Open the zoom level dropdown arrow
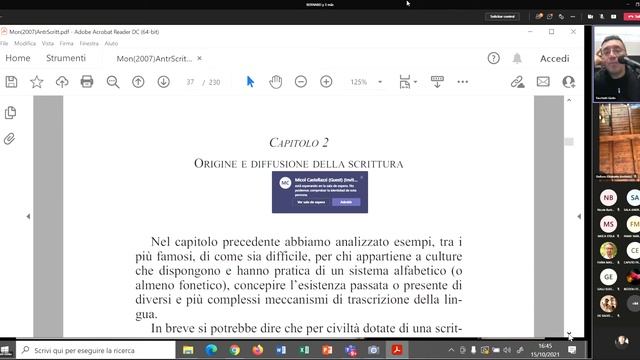640x360 pixels. [380, 82]
